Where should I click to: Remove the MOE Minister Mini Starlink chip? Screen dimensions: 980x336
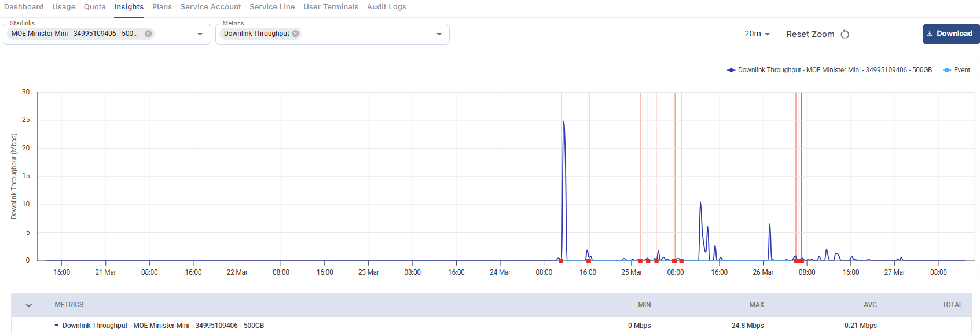click(x=148, y=34)
